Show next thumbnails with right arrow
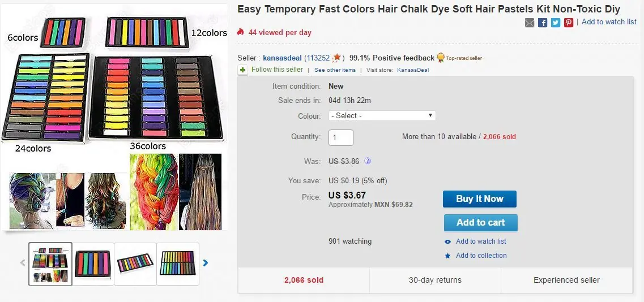The height and width of the screenshot is (302, 644). coord(206,263)
